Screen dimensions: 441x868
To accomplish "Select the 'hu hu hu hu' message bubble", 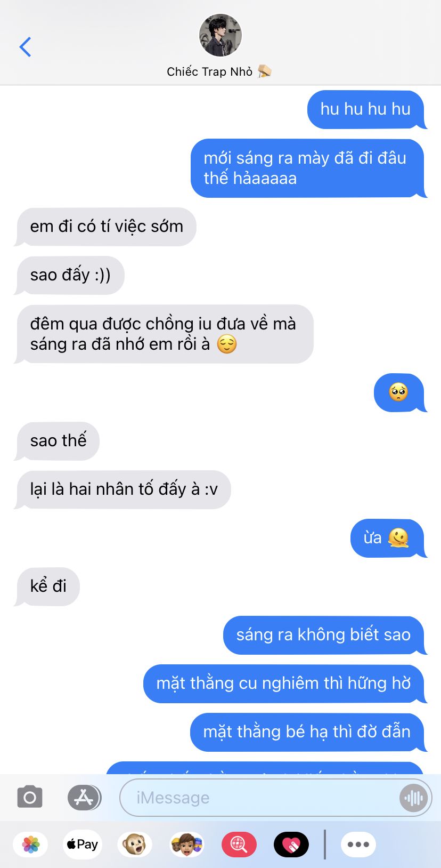I will coord(366,109).
